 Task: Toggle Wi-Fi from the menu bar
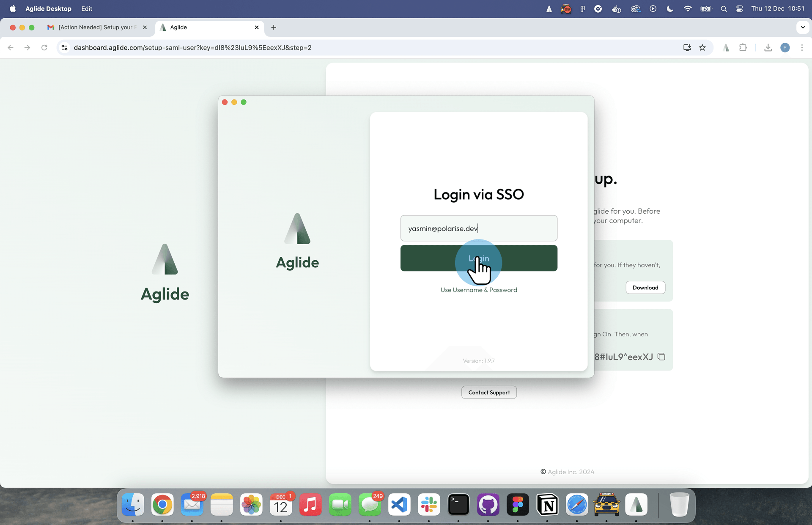pos(687,8)
